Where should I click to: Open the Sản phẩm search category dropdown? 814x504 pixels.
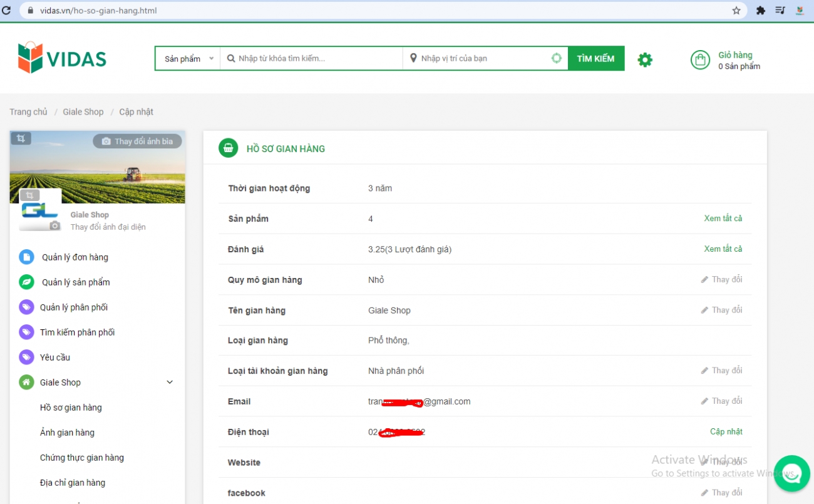[188, 58]
